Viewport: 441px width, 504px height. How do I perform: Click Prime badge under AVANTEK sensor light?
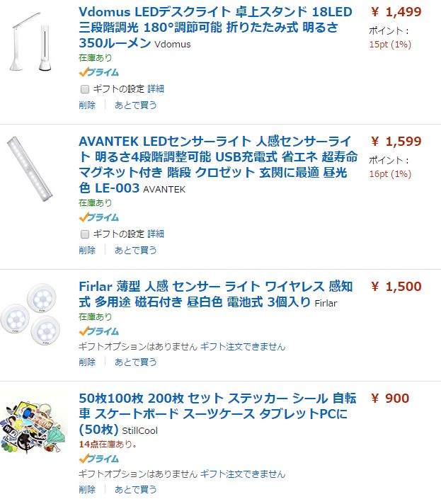tap(98, 217)
